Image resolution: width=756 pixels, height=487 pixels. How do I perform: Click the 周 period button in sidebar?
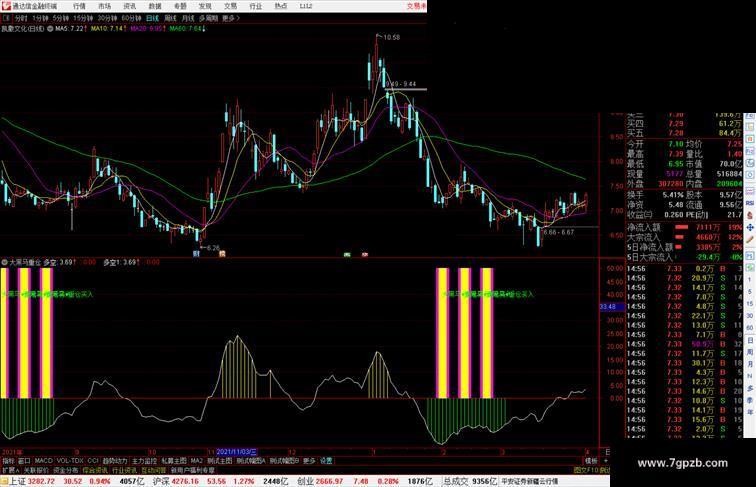pyautogui.click(x=750, y=352)
